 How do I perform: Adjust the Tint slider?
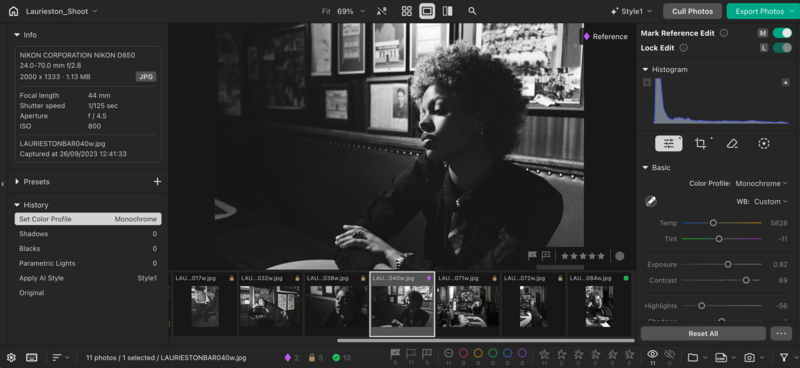(x=719, y=239)
